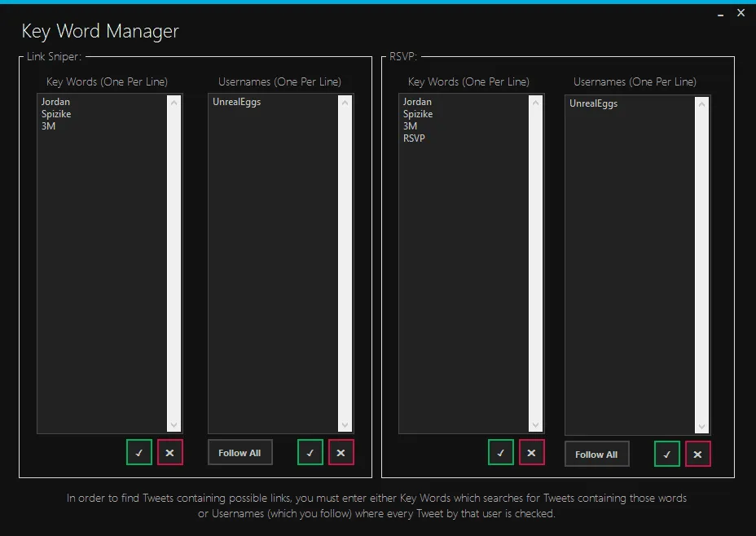Click green checkmark under Link Sniper usernames

[310, 452]
